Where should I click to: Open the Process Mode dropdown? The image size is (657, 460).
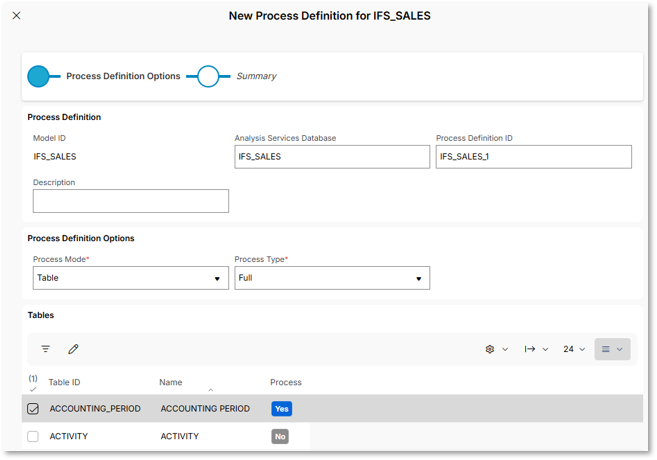pos(131,278)
